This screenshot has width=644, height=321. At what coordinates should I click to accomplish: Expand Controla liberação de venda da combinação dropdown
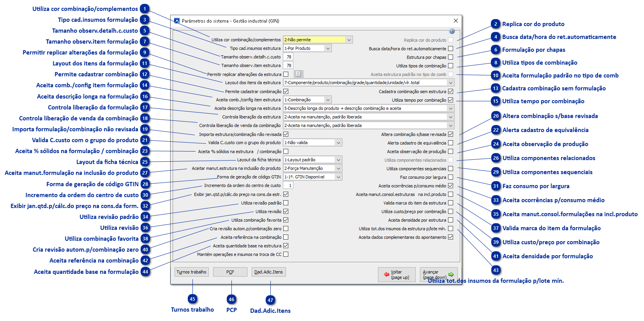(451, 125)
